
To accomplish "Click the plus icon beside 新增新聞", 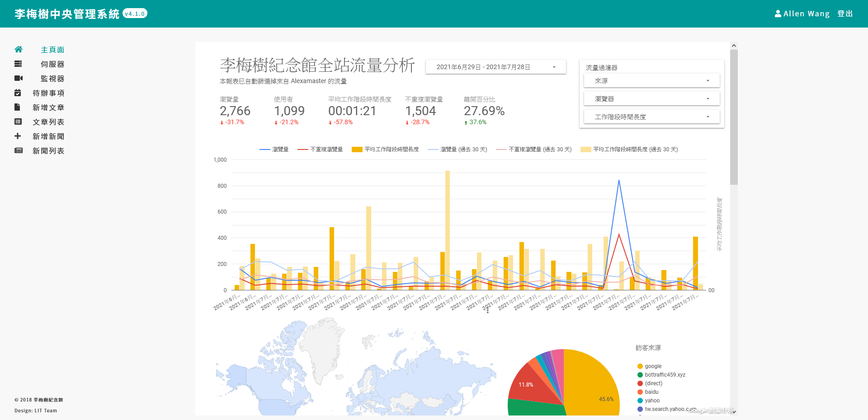I will pos(18,136).
